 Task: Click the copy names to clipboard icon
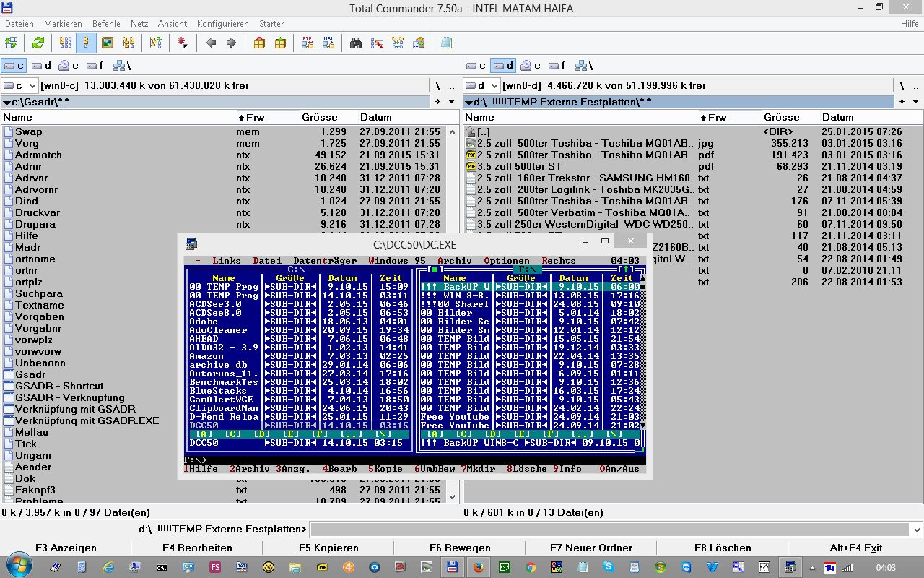[x=419, y=43]
